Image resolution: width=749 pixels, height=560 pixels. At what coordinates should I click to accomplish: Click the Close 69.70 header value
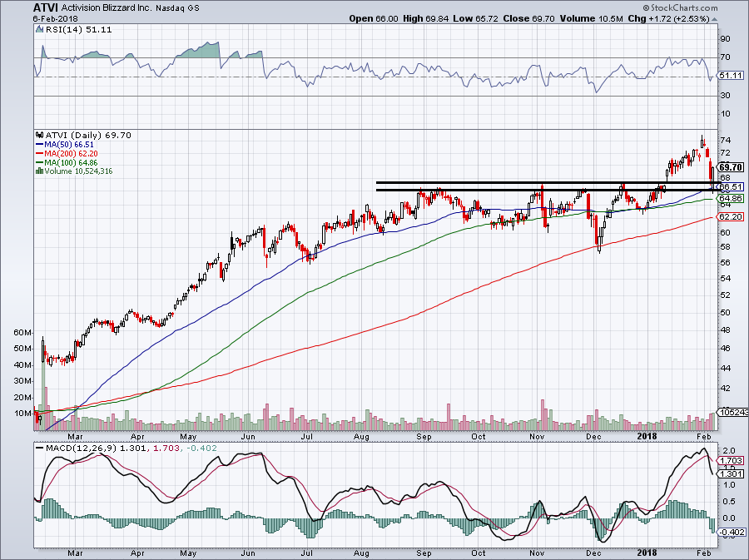tap(528, 18)
